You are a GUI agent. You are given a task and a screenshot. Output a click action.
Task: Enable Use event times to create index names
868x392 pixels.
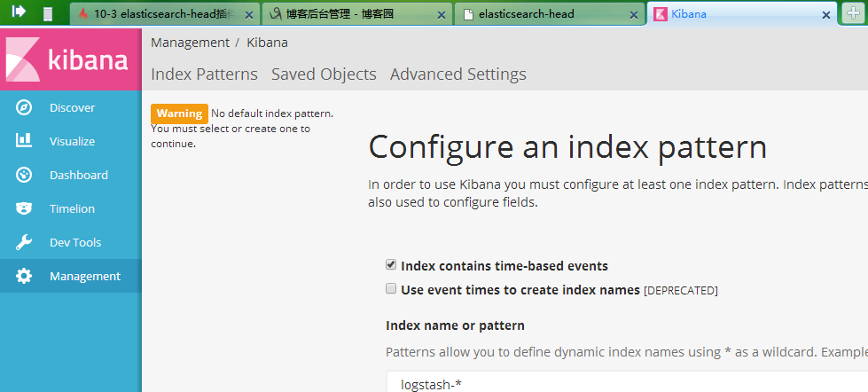click(391, 288)
